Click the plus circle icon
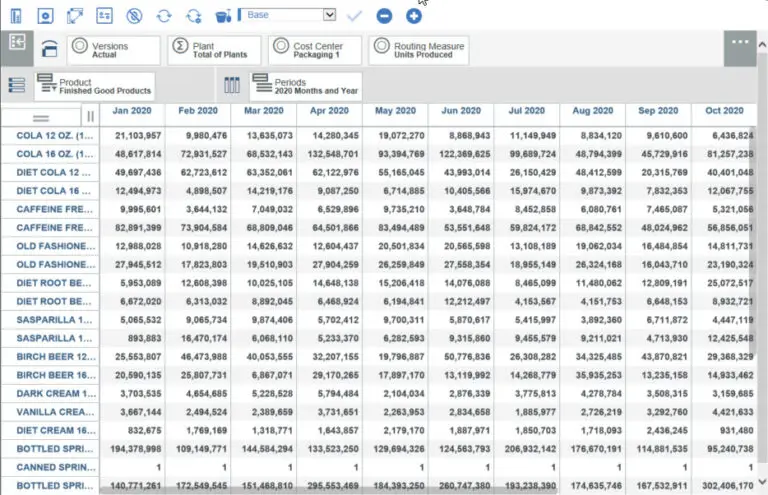The image size is (768, 495). (x=414, y=16)
